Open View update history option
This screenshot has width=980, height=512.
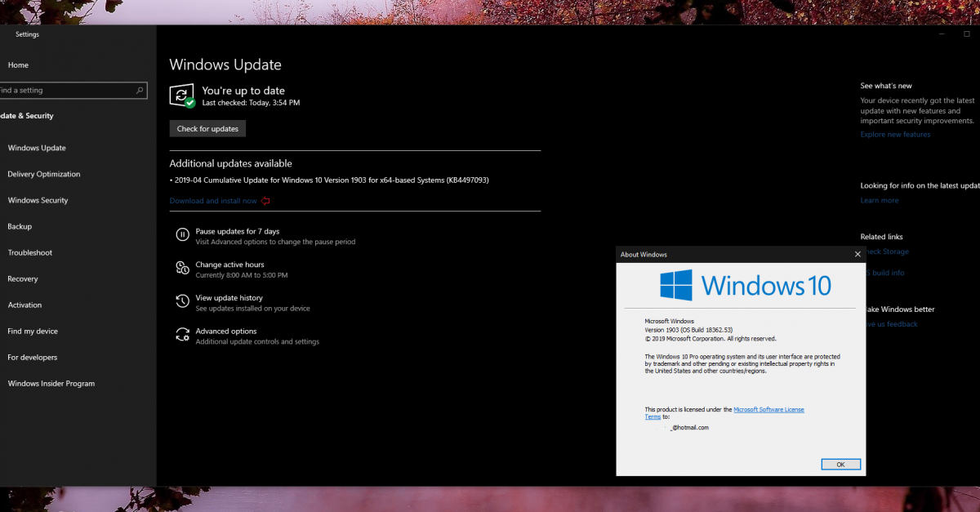click(x=229, y=298)
